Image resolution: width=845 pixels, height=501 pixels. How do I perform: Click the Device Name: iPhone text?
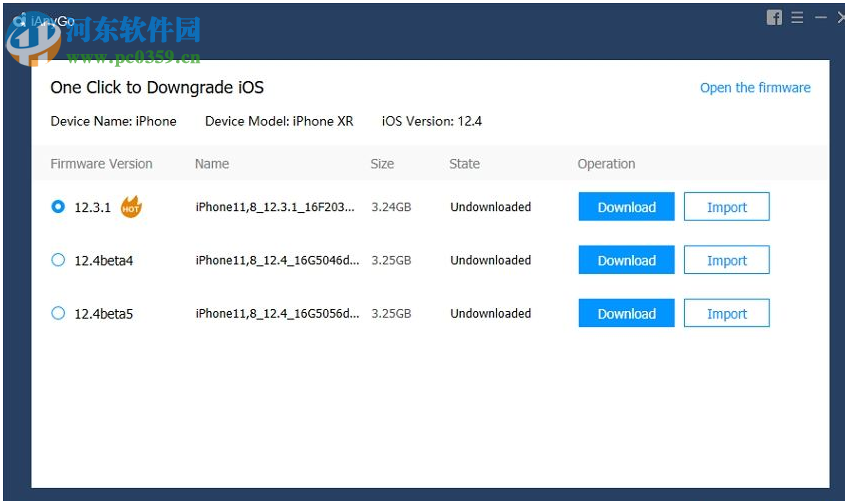click(113, 121)
